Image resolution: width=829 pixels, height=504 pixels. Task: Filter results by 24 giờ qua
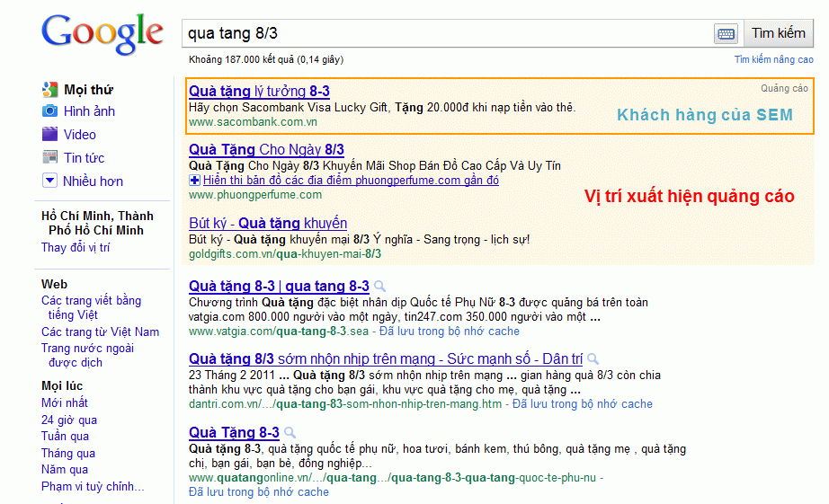(x=68, y=420)
